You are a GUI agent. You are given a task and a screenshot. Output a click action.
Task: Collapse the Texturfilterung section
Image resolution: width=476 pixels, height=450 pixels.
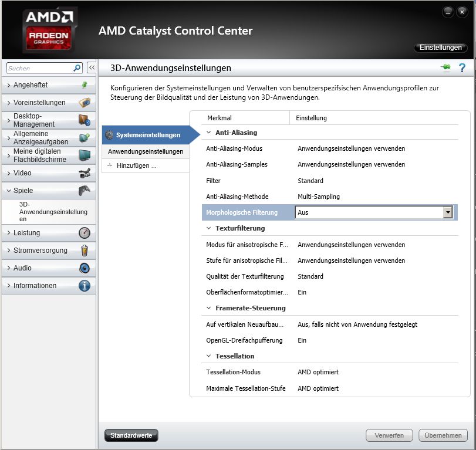(x=208, y=228)
